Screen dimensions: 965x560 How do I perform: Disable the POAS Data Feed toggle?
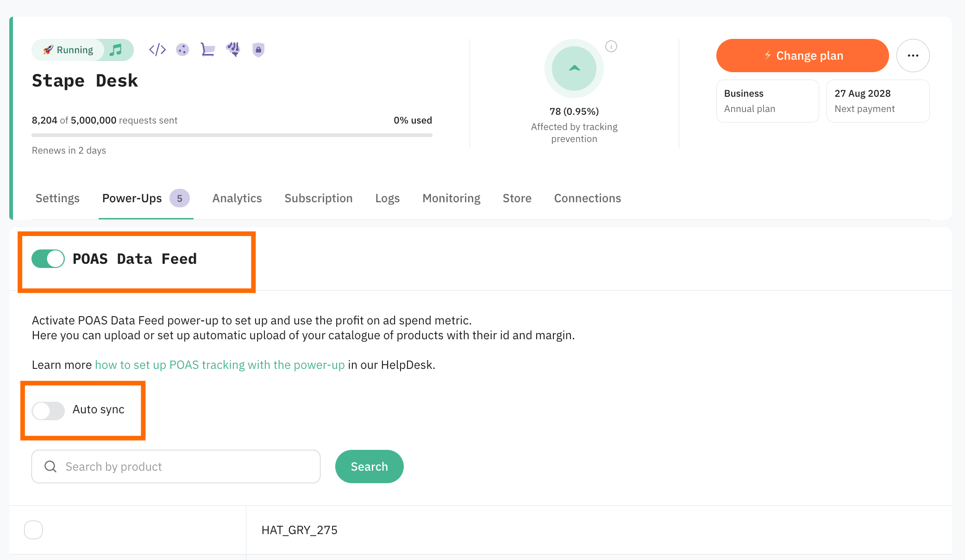pyautogui.click(x=48, y=259)
